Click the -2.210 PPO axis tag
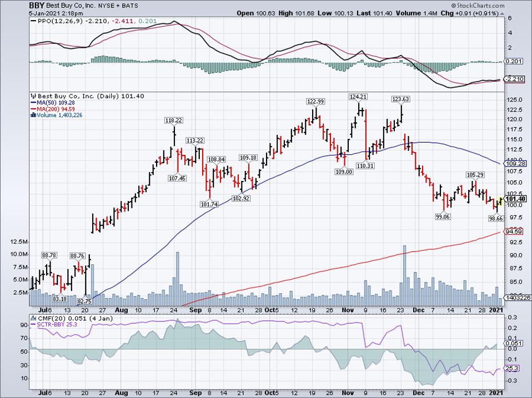The image size is (532, 398). click(x=515, y=79)
